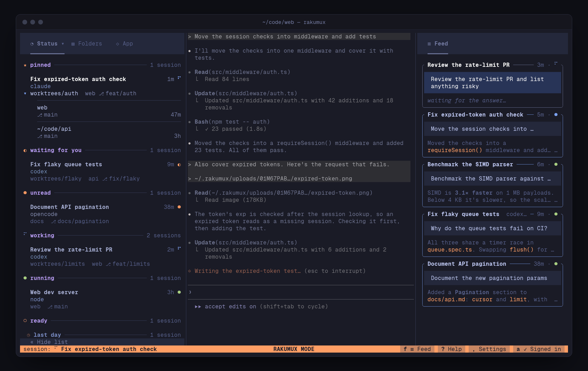Click the pinned star icon

tap(25, 65)
